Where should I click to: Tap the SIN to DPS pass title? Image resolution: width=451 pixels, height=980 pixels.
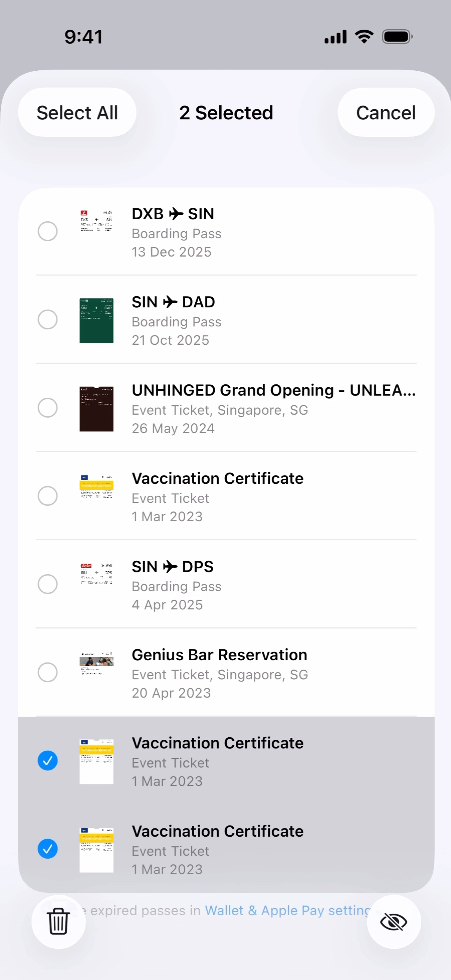(172, 567)
